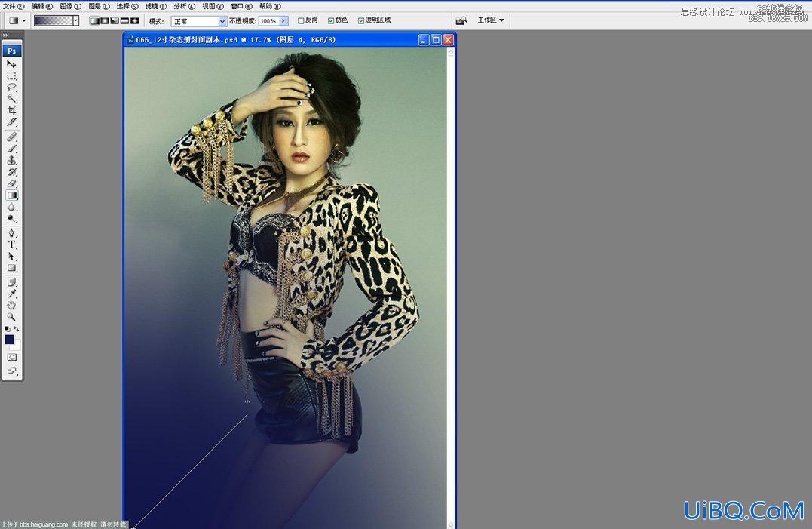
Task: Select the Rectangular Marquee tool
Action: (x=11, y=75)
